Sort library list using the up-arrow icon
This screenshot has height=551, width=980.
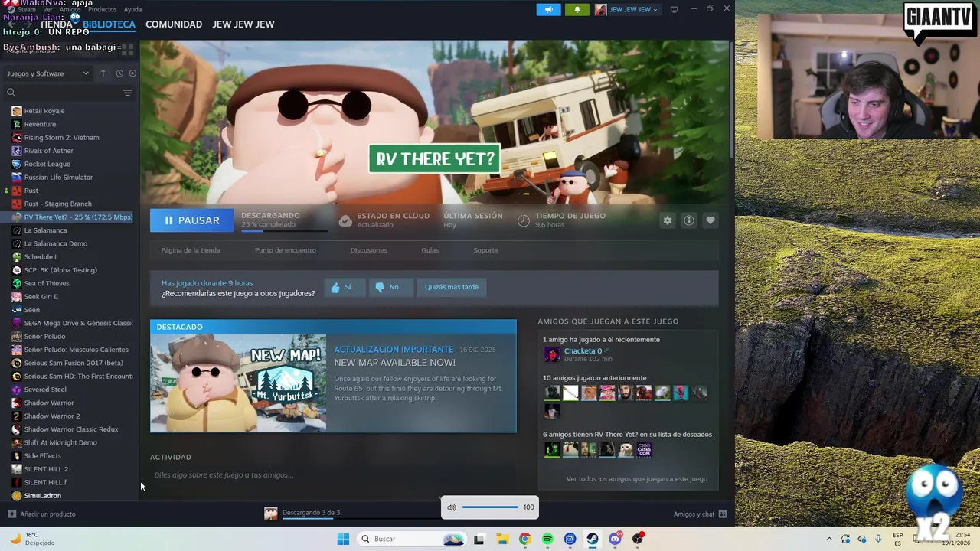pos(103,73)
